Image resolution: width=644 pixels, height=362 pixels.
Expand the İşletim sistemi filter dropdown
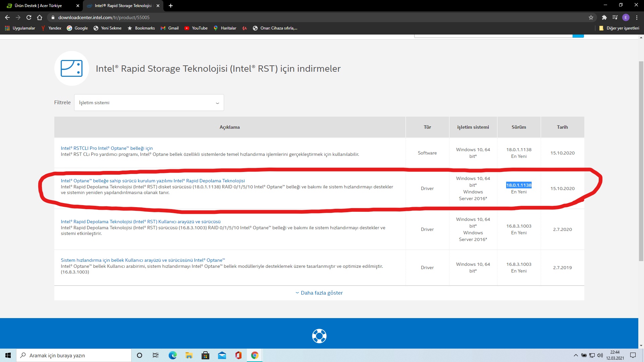pos(149,103)
